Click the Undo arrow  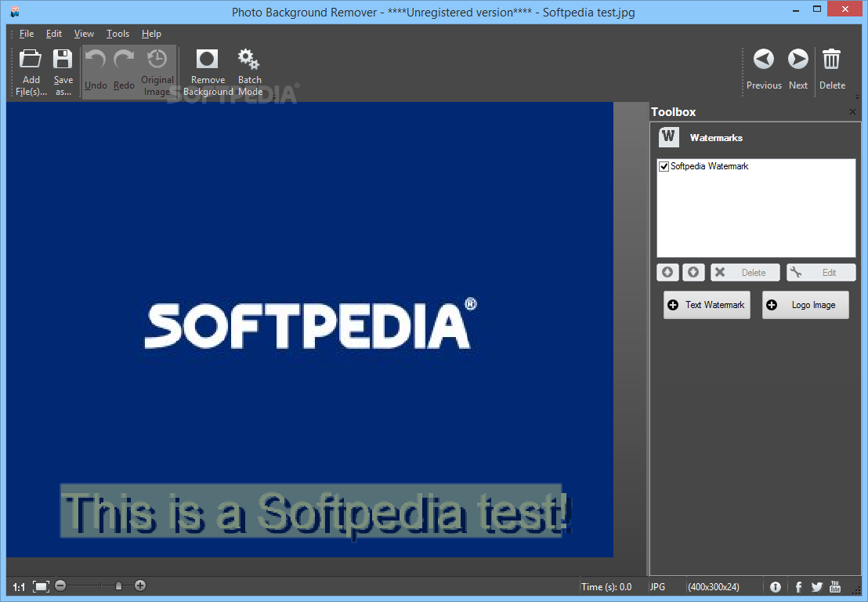pyautogui.click(x=96, y=60)
